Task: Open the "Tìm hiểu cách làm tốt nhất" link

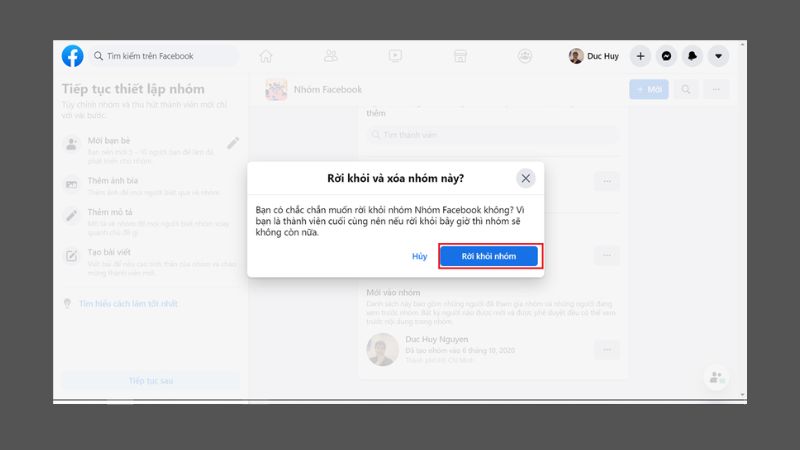Action: [x=128, y=304]
